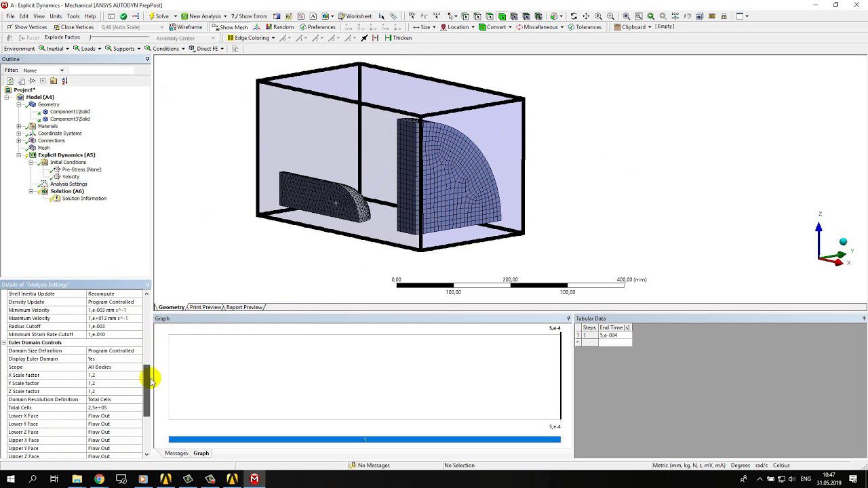Toggle Wireframe display mode

pos(186,27)
